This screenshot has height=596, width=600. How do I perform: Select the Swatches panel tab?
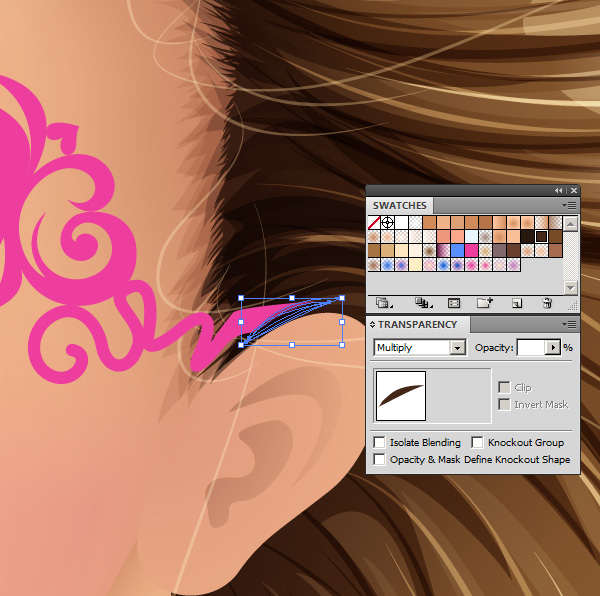(x=399, y=206)
